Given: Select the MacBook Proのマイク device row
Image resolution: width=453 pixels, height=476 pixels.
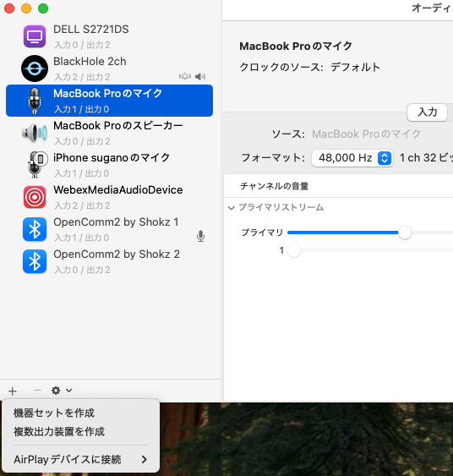Looking at the screenshot, I should pos(109,101).
